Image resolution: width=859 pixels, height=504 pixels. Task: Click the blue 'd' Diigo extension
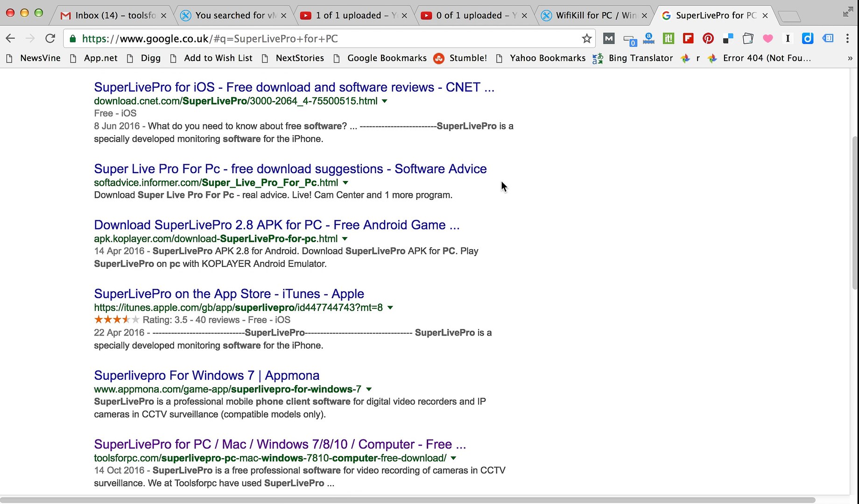click(x=808, y=39)
